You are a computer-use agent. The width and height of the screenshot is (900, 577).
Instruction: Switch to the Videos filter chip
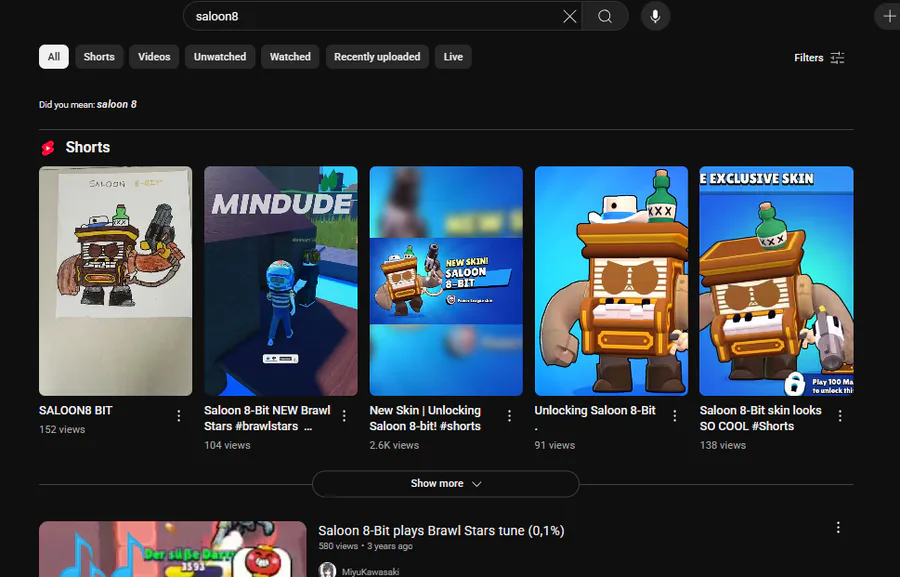(154, 57)
